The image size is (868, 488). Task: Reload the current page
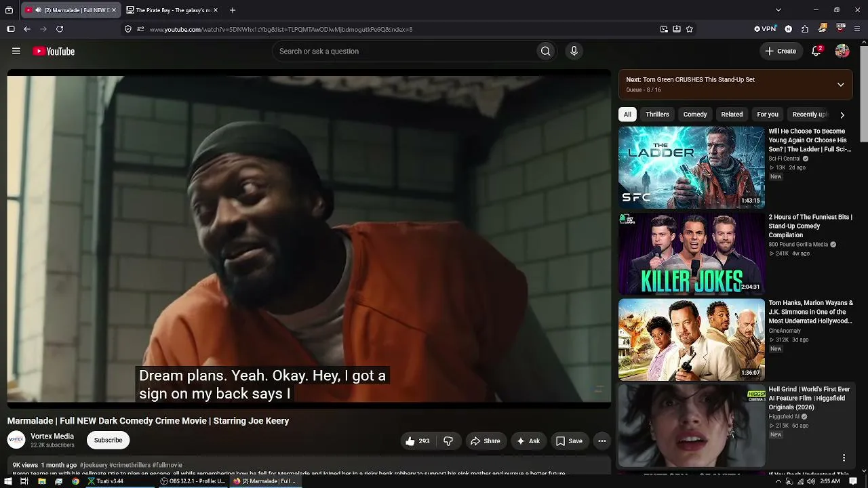coord(60,29)
